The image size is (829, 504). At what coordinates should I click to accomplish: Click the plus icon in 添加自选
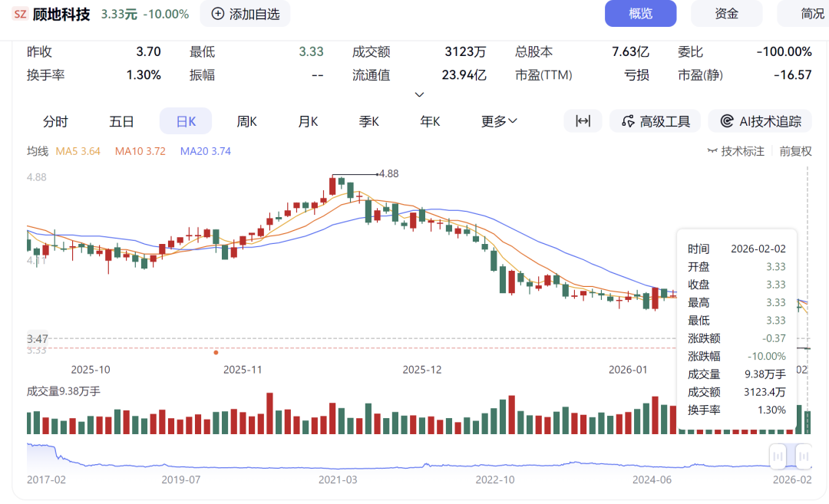tap(218, 14)
